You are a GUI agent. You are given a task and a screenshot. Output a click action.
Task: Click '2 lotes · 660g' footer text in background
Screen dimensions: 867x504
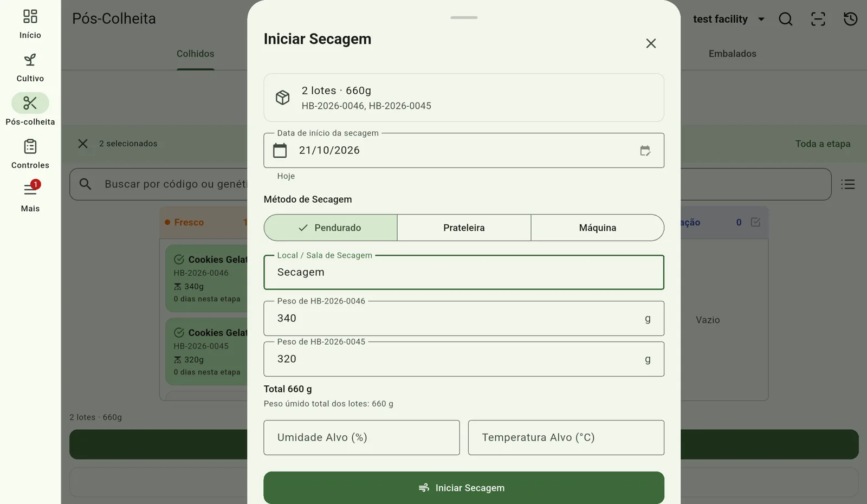tap(95, 417)
